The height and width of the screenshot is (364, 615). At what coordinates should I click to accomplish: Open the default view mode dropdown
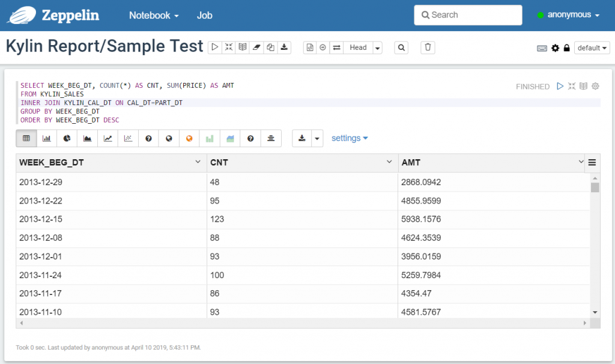tap(592, 48)
